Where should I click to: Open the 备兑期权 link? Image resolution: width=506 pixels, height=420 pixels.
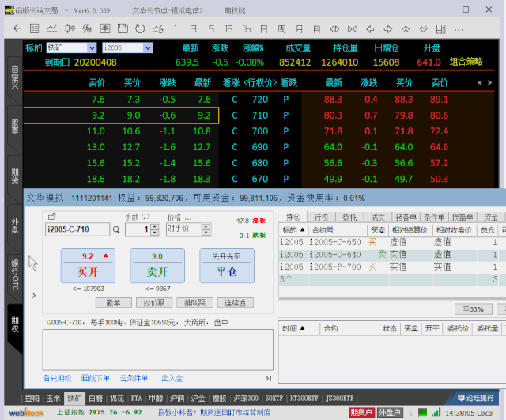(x=58, y=378)
